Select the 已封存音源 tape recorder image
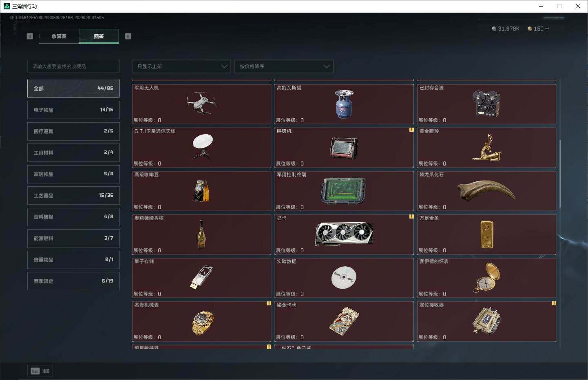 pos(486,104)
